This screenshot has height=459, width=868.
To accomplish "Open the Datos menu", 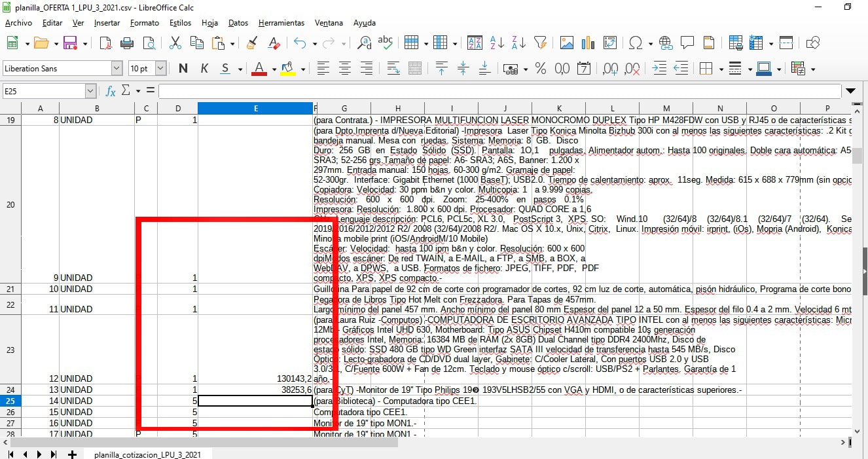I will click(x=238, y=23).
